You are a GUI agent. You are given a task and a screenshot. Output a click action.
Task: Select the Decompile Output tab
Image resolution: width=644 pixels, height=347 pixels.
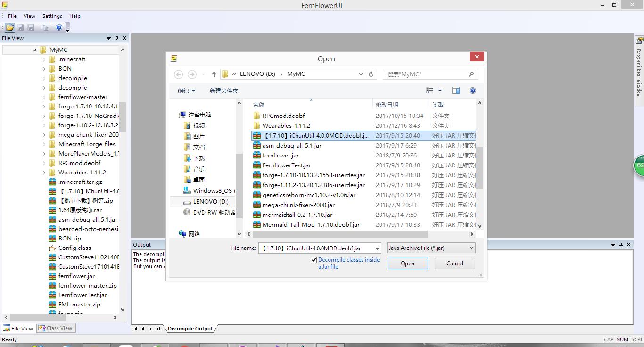click(x=190, y=329)
